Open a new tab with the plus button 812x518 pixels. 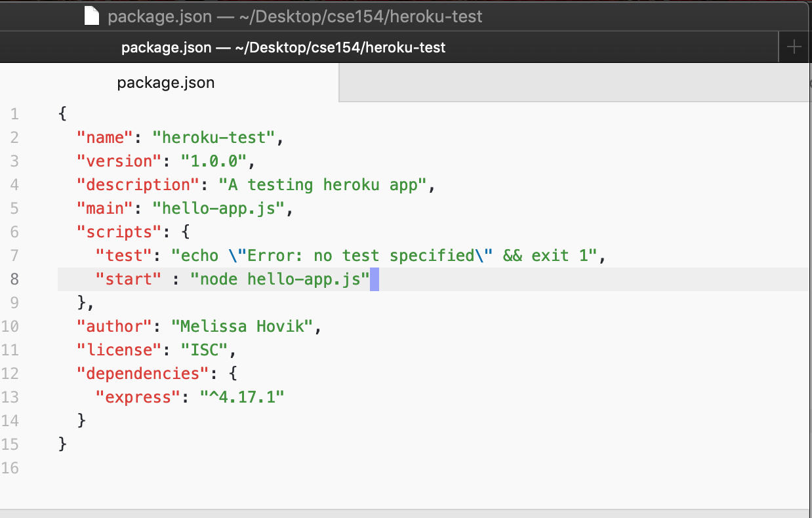794,47
